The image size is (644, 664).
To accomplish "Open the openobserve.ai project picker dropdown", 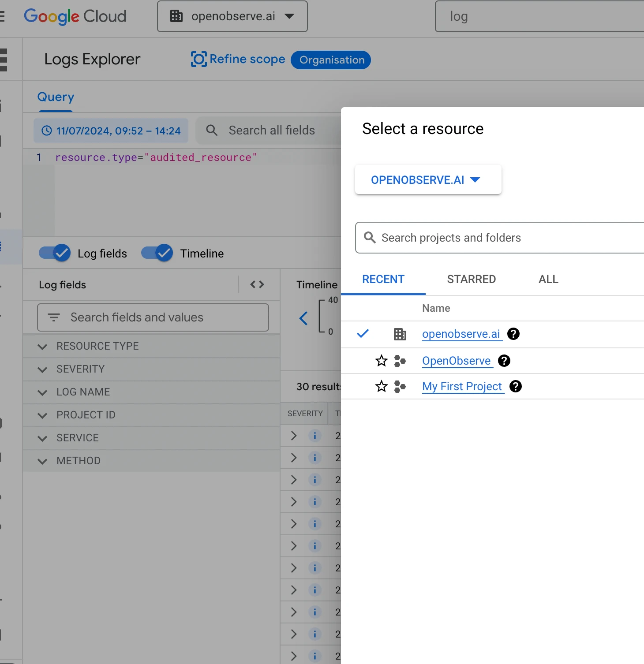I will pyautogui.click(x=232, y=16).
